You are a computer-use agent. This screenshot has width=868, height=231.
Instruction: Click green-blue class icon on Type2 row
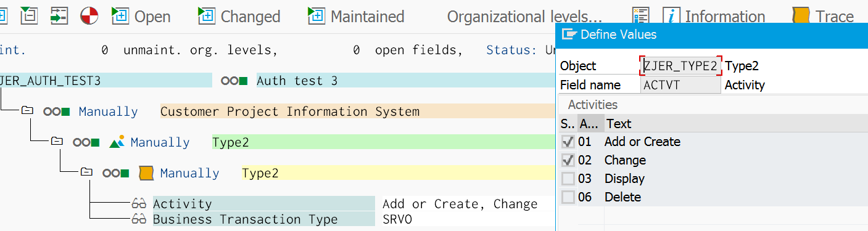coord(117,142)
